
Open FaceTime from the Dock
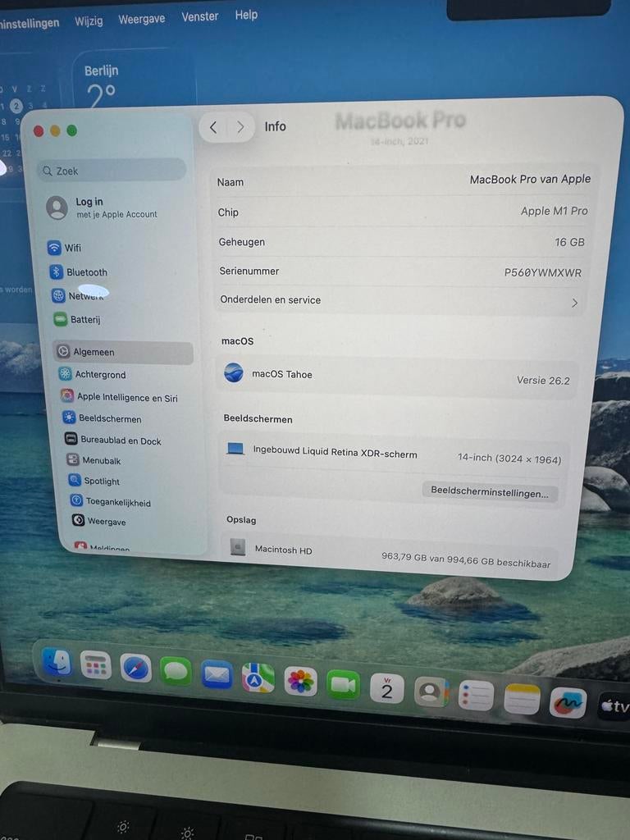pyautogui.click(x=343, y=685)
